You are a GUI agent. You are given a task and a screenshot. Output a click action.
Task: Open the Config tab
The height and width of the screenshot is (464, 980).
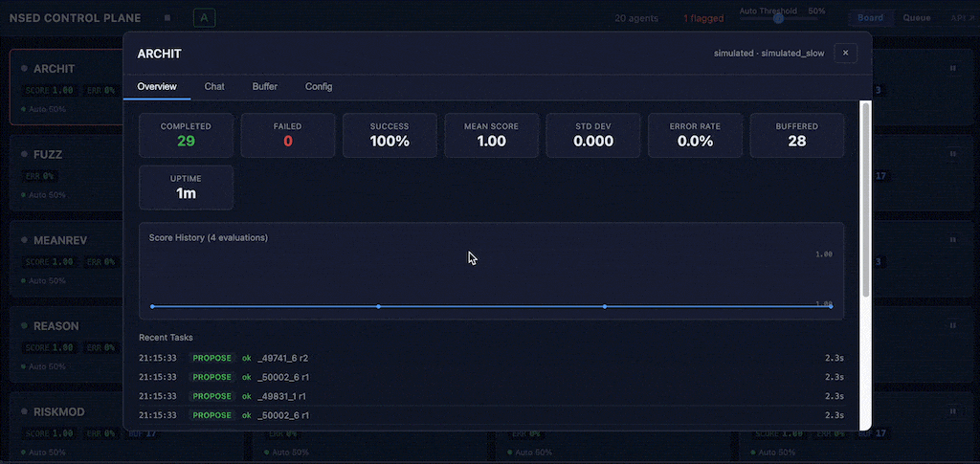[x=319, y=87]
